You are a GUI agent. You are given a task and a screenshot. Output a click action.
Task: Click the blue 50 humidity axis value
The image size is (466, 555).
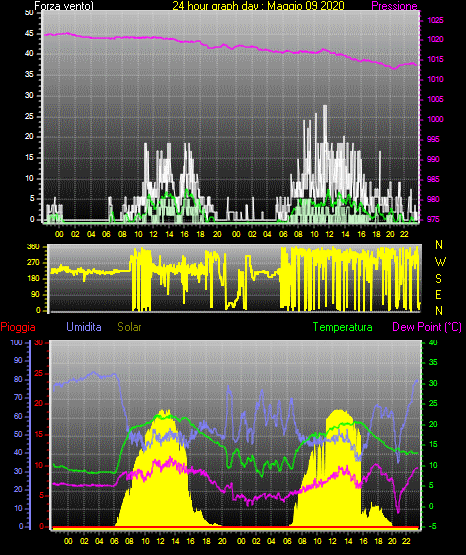(x=18, y=434)
